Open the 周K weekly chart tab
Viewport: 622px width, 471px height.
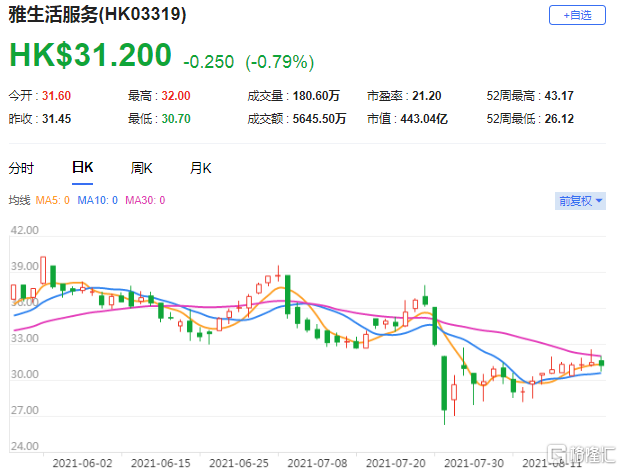pos(142,168)
